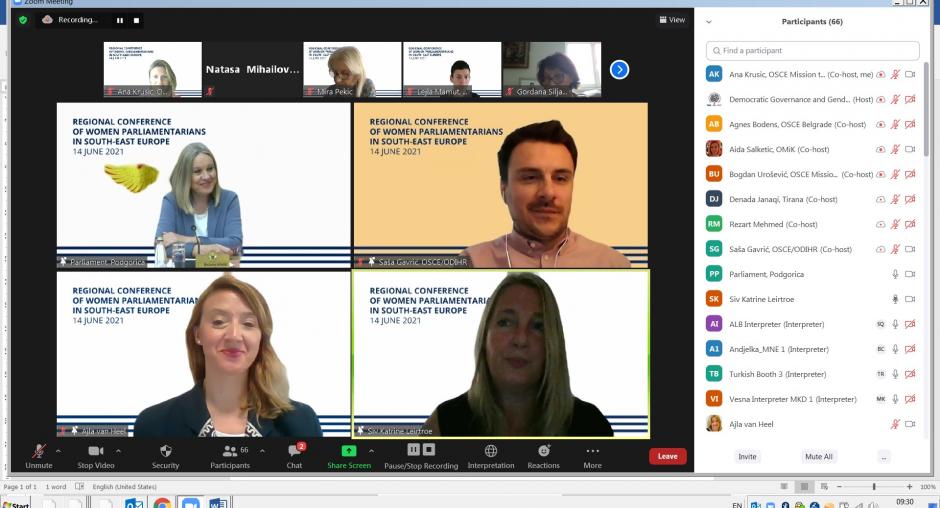The image size is (940, 508).
Task: Select Bogdan Urošević participant row
Action: (812, 175)
